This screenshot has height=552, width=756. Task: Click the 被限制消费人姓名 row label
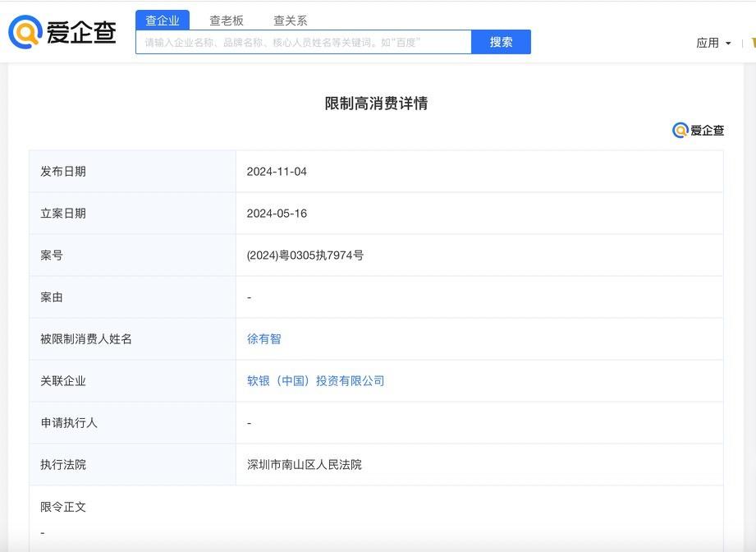[x=86, y=338]
